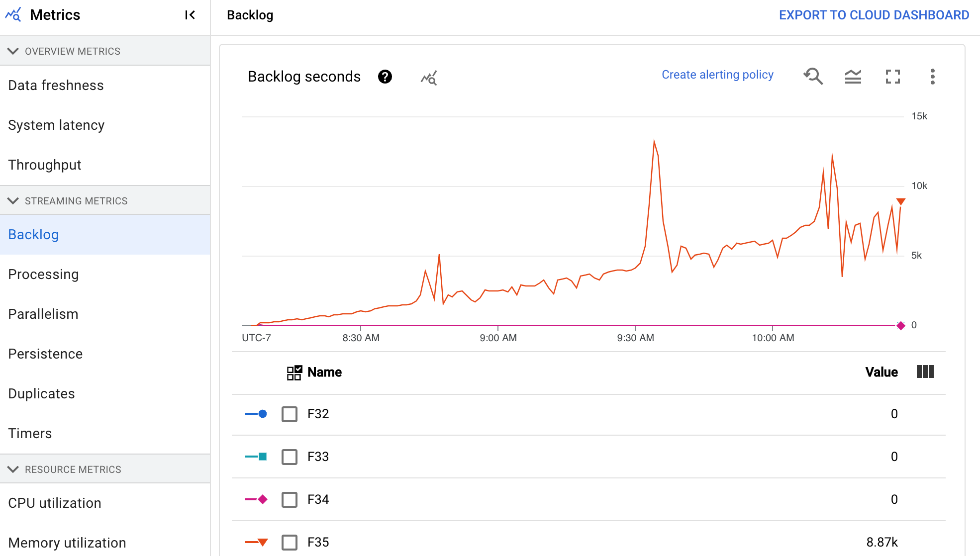Click the fullscreen expand icon
Screen dimensions: 980x556
click(893, 76)
